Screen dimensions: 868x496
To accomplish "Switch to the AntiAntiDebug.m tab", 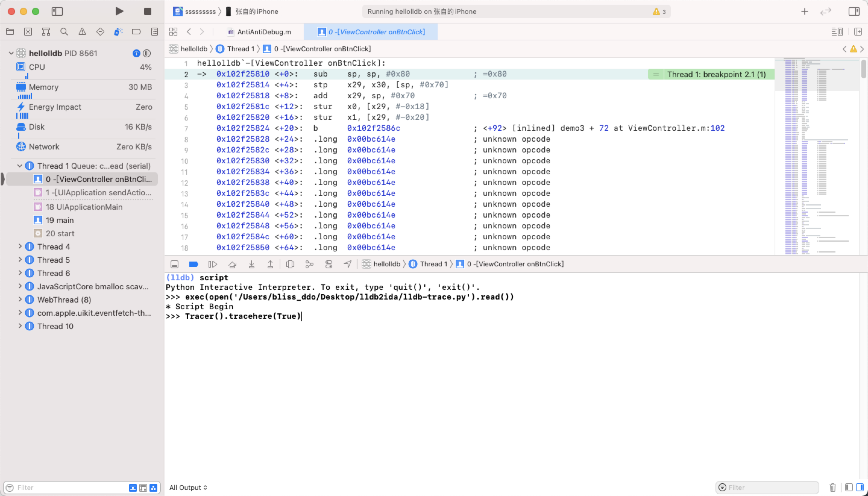I will point(259,32).
